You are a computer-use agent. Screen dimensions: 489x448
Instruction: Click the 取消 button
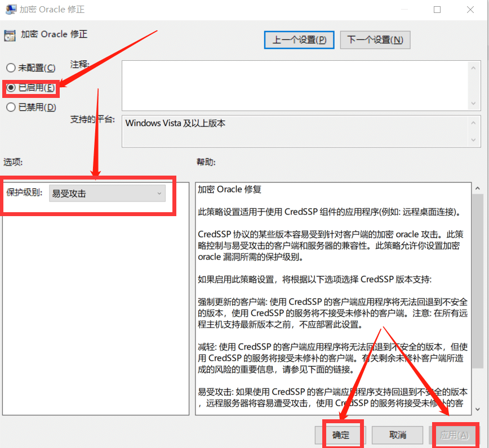398,434
